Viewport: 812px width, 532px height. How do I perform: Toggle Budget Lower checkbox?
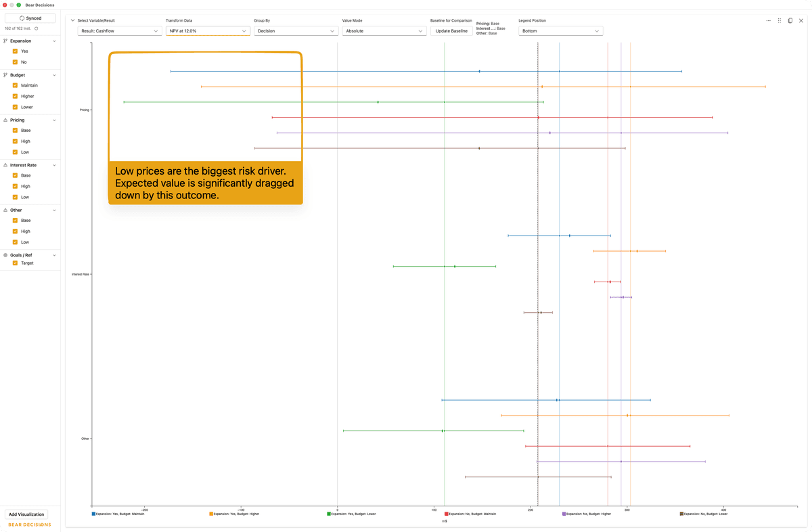(15, 107)
